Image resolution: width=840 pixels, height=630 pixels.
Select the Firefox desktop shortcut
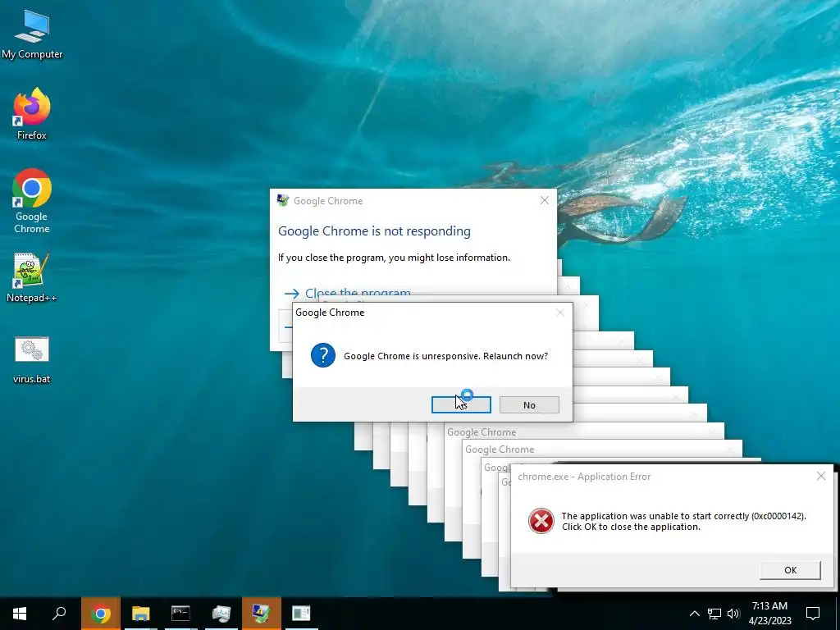click(32, 113)
